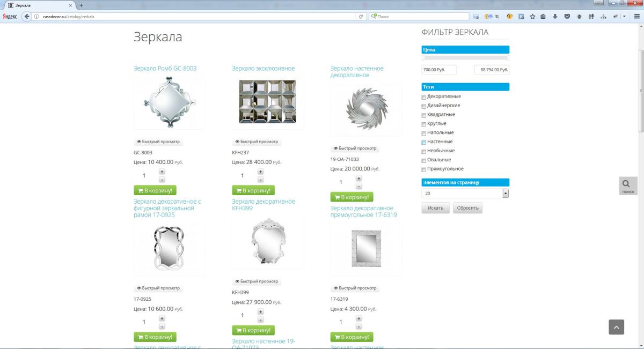Screen dimensions: 644x349
Task: Click the minimum price field 700.00 Руб.
Action: coord(439,70)
